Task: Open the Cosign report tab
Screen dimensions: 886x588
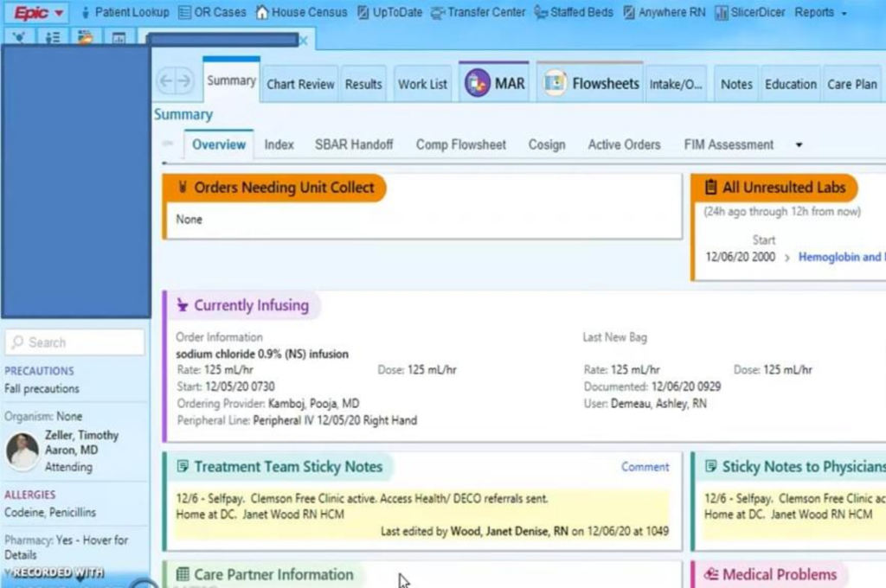Action: pyautogui.click(x=547, y=144)
